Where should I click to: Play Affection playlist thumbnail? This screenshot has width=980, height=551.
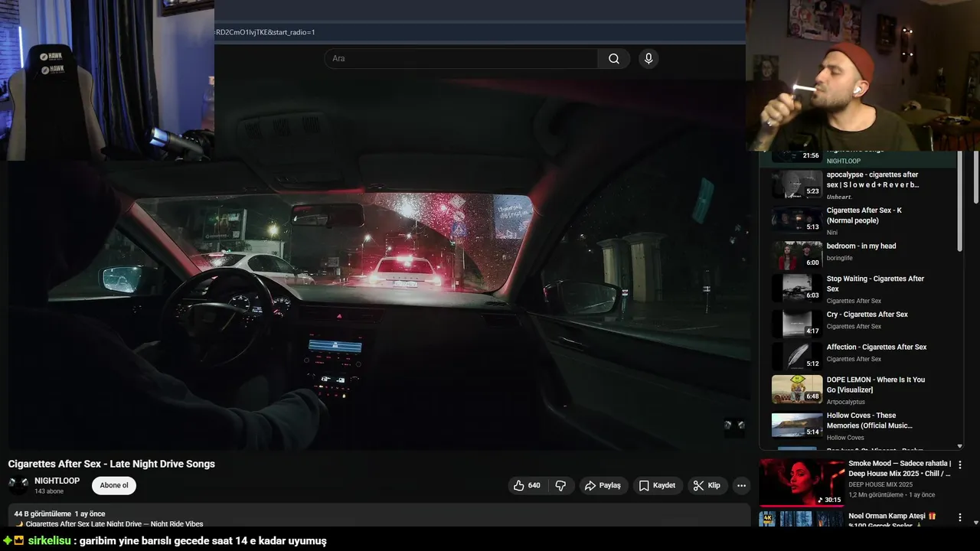pyautogui.click(x=797, y=356)
